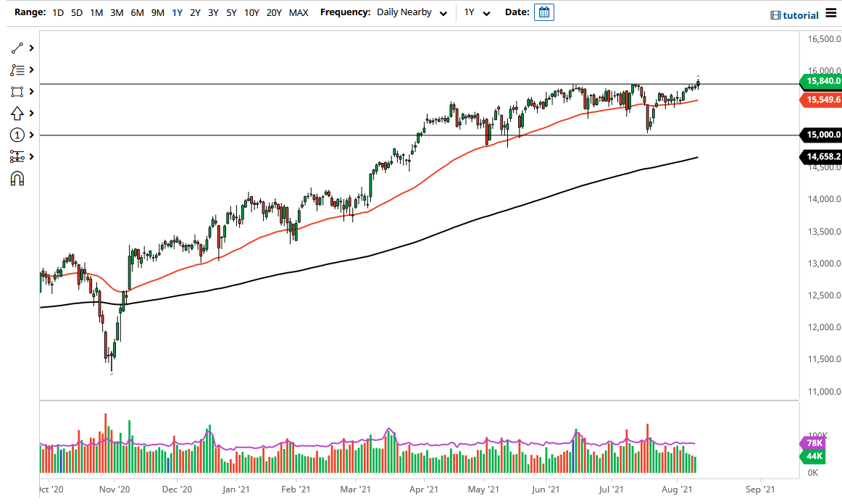Select the numbered circle marker tool
Image resolution: width=842 pixels, height=504 pixels.
point(16,135)
